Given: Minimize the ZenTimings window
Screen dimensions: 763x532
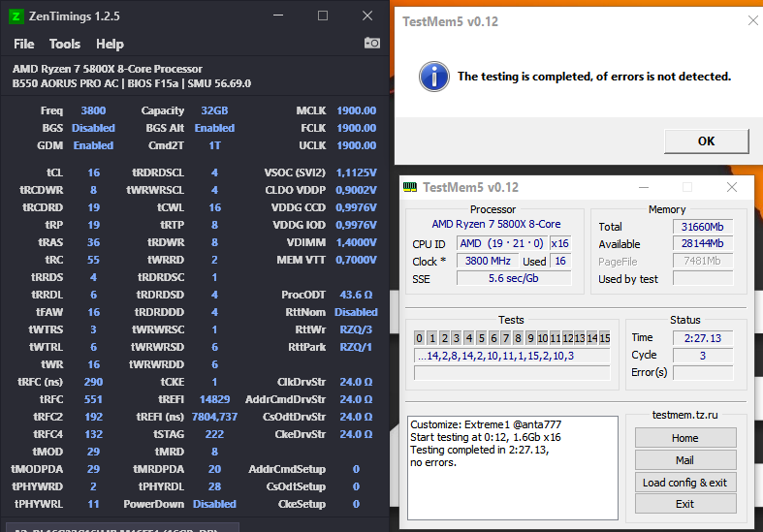Looking at the screenshot, I should (278, 16).
